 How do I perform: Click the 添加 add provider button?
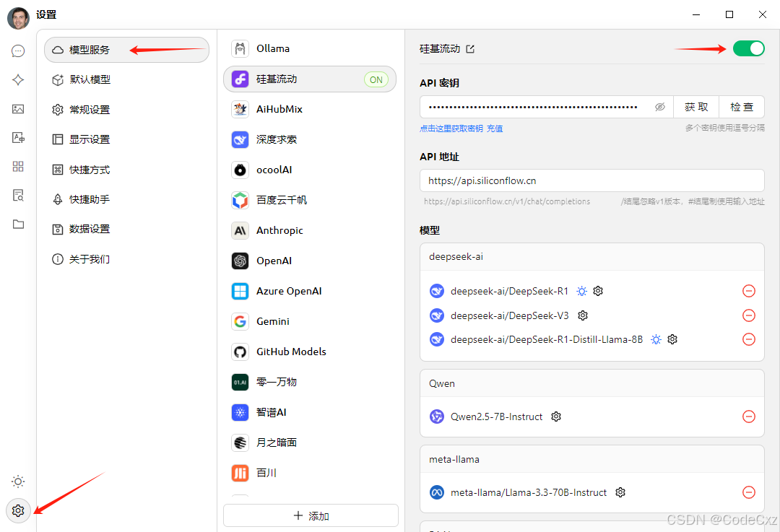[x=311, y=515]
